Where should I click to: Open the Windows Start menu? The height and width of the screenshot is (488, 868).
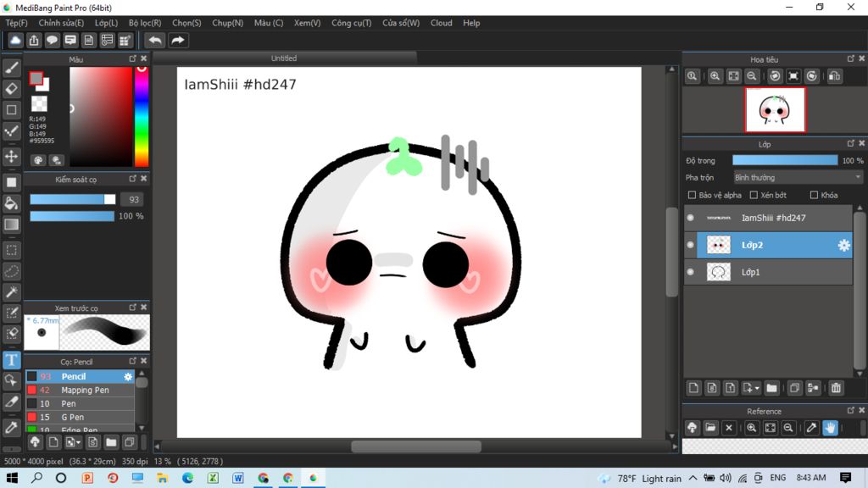click(12, 478)
